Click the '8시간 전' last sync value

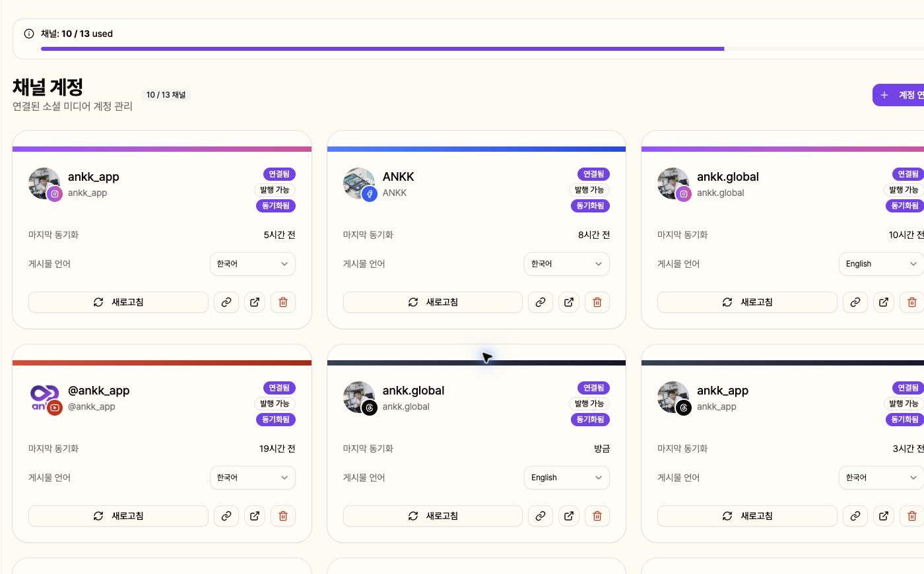coord(594,235)
